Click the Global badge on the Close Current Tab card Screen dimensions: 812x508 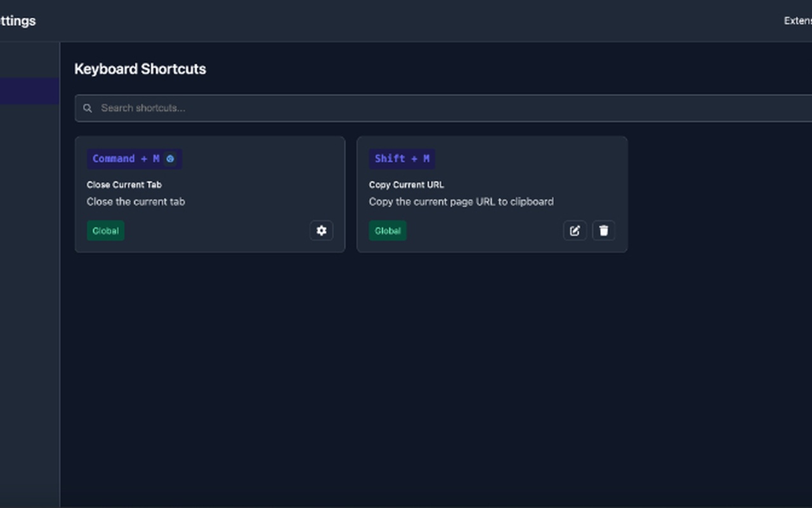(105, 231)
